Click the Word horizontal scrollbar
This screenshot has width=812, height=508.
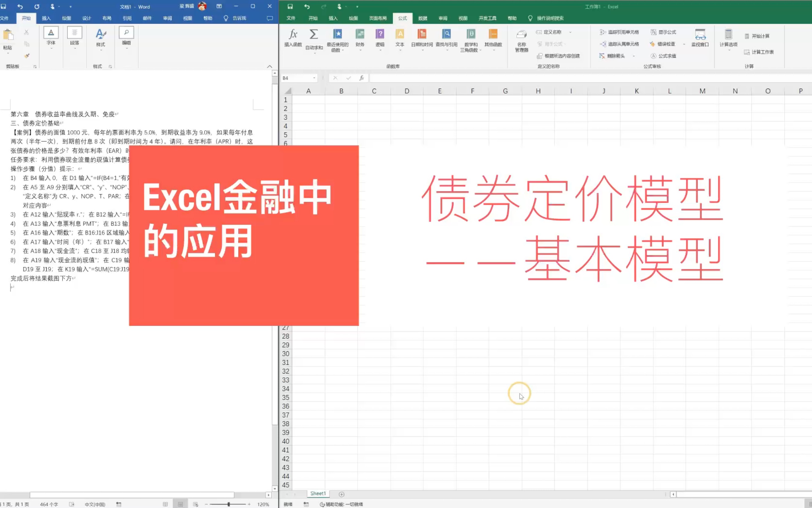[x=132, y=495]
